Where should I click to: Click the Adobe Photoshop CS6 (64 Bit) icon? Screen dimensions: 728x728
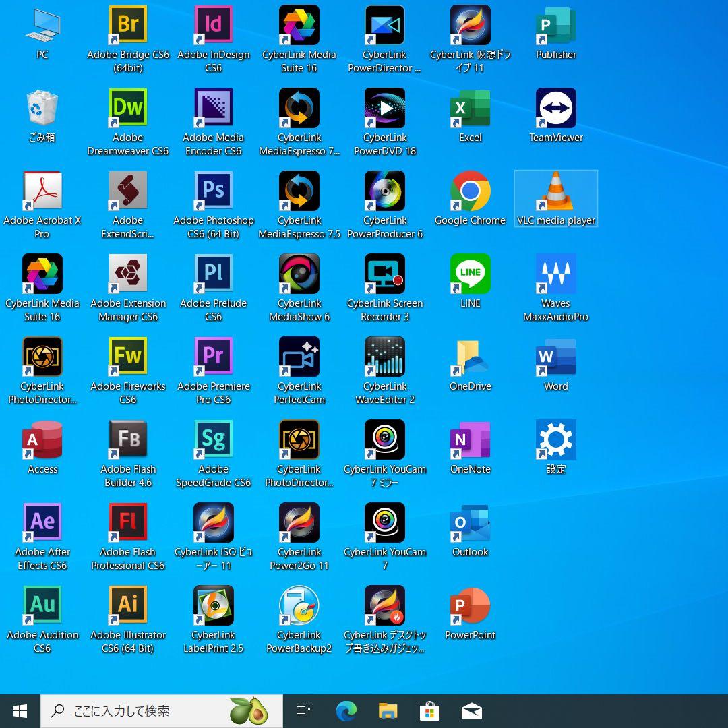[214, 190]
